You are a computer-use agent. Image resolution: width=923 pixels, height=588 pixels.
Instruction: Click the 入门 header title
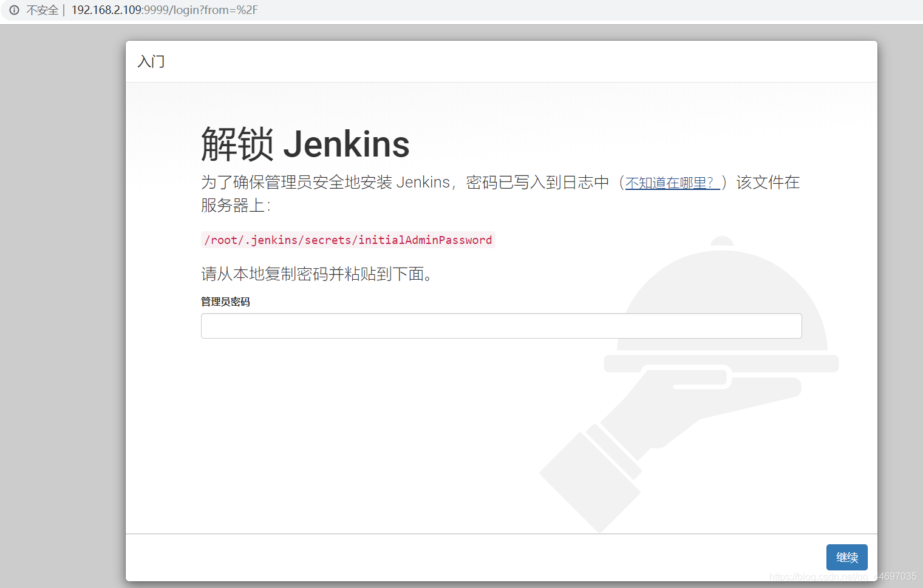coord(151,61)
